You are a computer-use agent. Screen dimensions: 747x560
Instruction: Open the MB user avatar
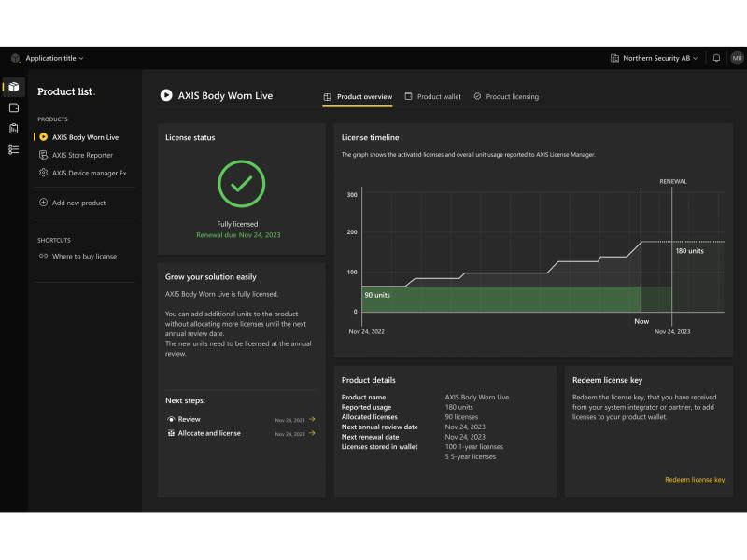737,58
